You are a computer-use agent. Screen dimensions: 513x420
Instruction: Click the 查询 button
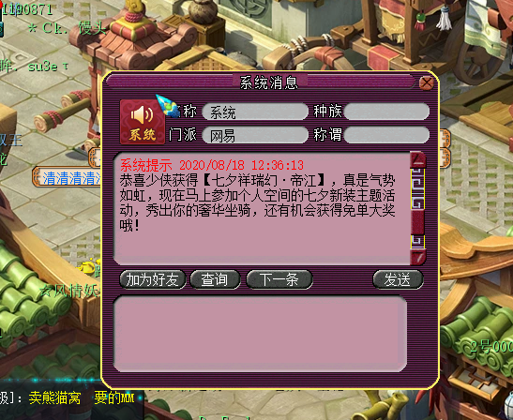[215, 280]
